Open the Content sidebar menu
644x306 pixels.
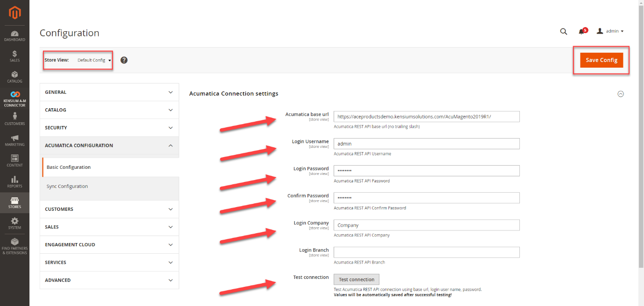pyautogui.click(x=14, y=161)
